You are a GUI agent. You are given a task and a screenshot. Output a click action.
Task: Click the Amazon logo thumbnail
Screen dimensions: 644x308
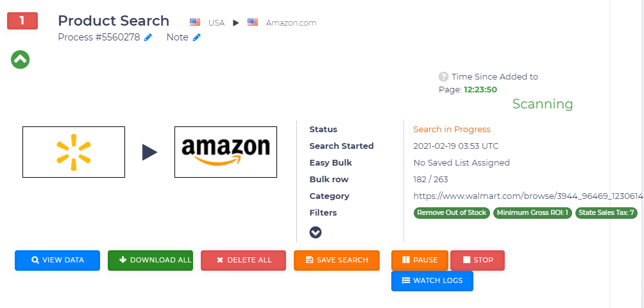(x=226, y=152)
